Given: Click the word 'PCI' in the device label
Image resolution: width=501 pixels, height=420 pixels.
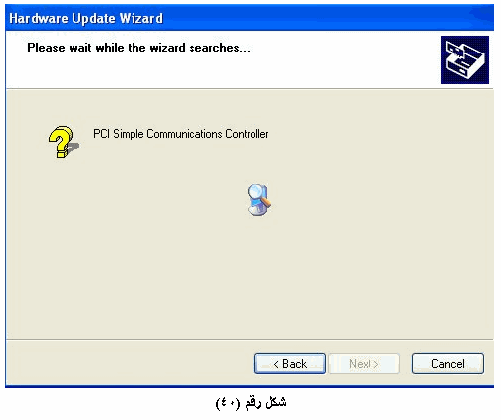Looking at the screenshot, I should pyautogui.click(x=101, y=134).
